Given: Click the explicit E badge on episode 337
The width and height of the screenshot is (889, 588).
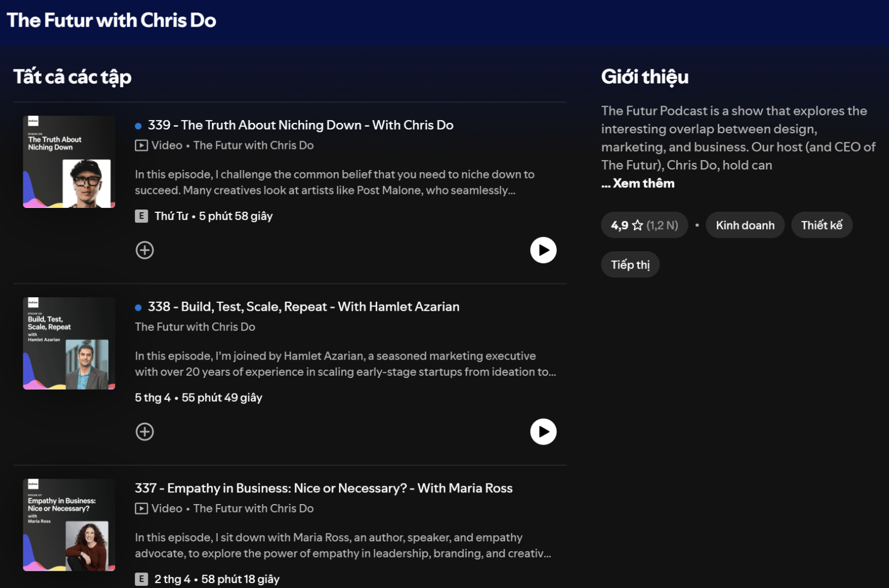Looking at the screenshot, I should point(142,579).
